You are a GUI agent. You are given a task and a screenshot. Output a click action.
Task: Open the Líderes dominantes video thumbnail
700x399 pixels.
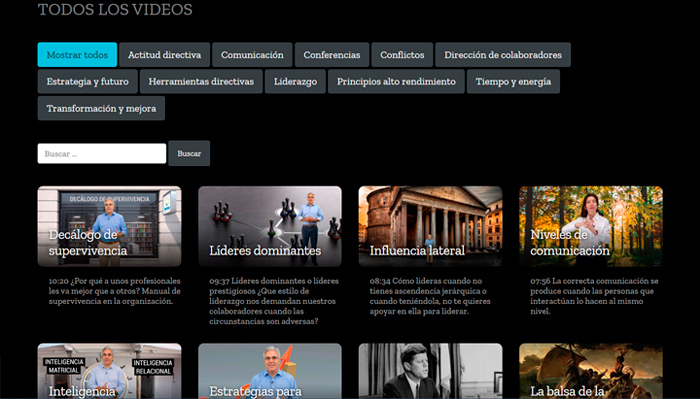(x=270, y=226)
